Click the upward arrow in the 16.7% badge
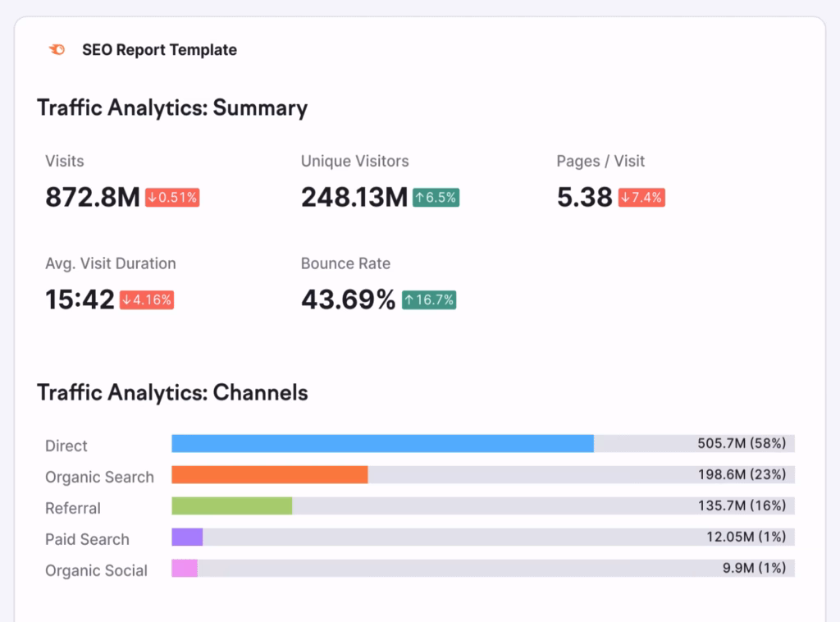Screen dimensions: 840x622 [409, 300]
